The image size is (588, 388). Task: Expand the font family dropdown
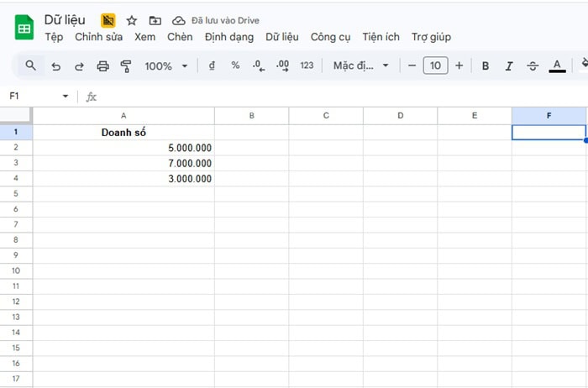tap(361, 66)
